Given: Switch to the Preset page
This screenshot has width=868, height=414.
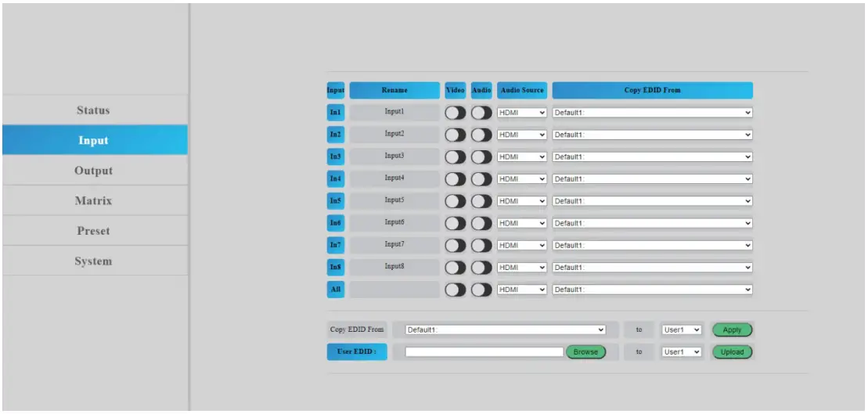Looking at the screenshot, I should (94, 231).
